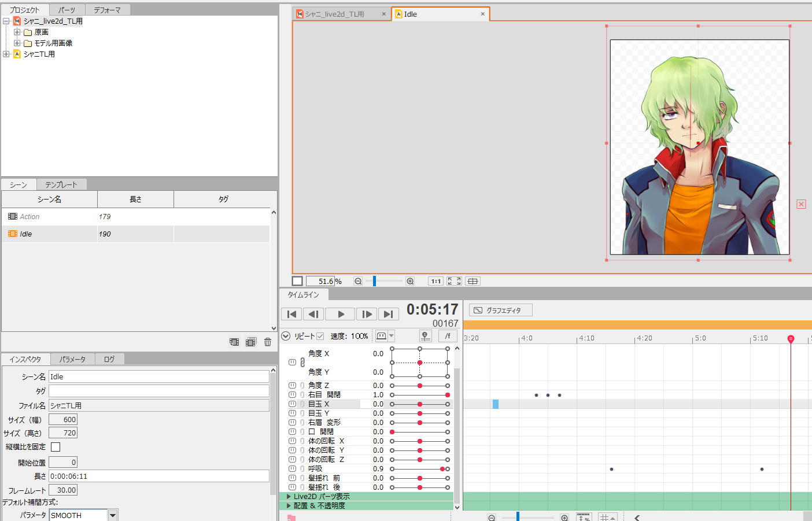Image resolution: width=812 pixels, height=521 pixels.
Task: Open the SMOOTH interpolation dropdown
Action: coord(113,515)
